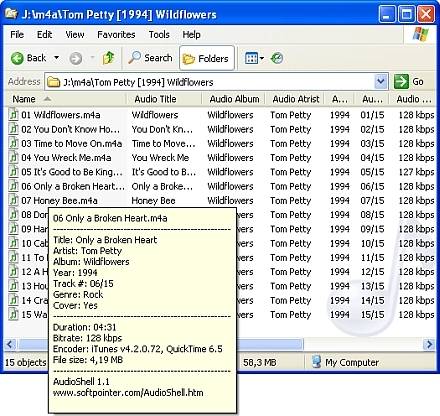The height and width of the screenshot is (416, 440).
Task: Select file 04 You Wreck Me.m4a
Action: click(x=66, y=158)
